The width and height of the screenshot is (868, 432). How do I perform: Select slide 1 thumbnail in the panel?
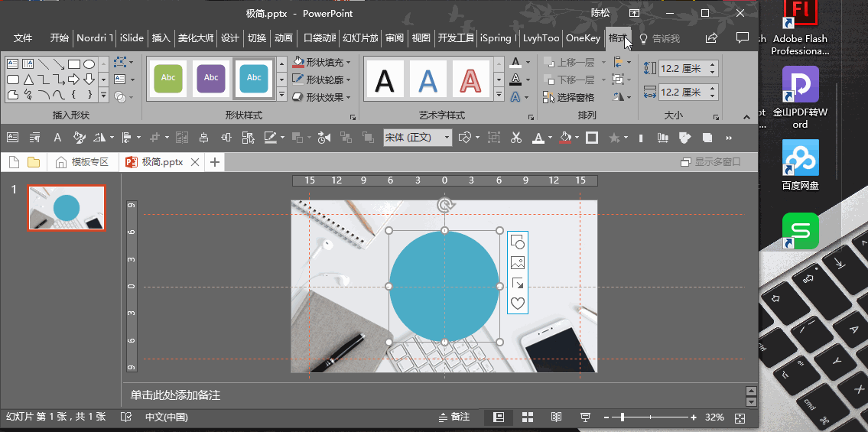click(x=67, y=208)
